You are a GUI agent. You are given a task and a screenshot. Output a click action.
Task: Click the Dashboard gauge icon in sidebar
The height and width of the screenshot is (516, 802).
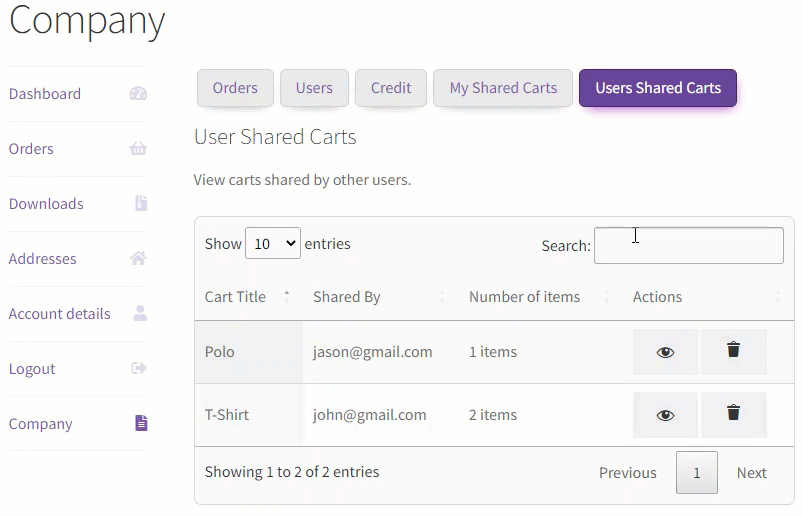tap(138, 94)
